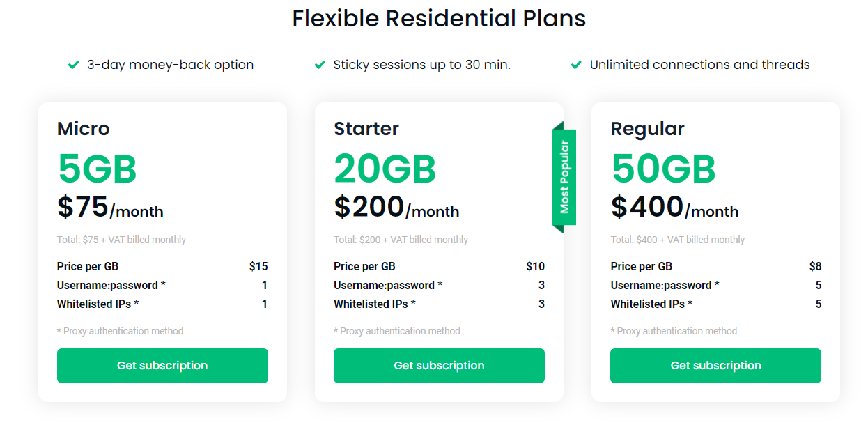Click the checkmark next to Sticky sessions
Screen dimensions: 868x425
coord(320,65)
